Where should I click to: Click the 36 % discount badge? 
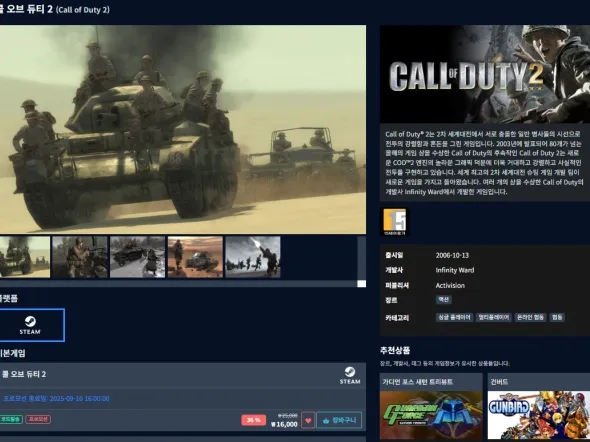254,420
